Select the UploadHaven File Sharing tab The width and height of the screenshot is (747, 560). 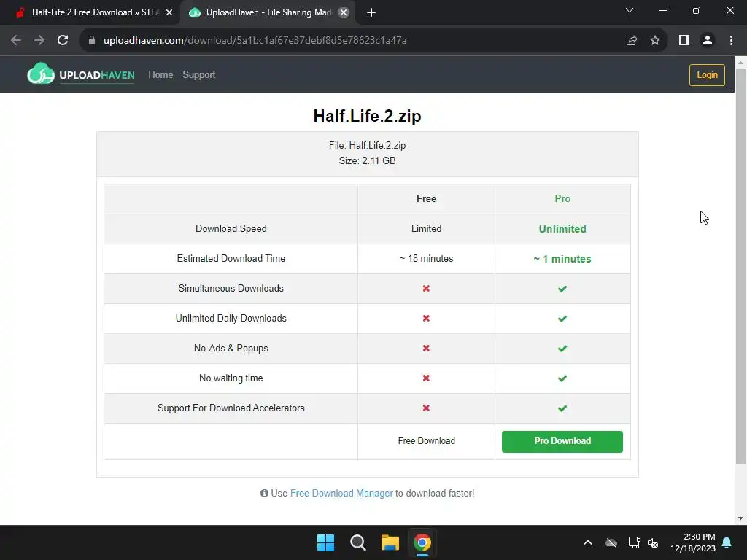(268, 12)
